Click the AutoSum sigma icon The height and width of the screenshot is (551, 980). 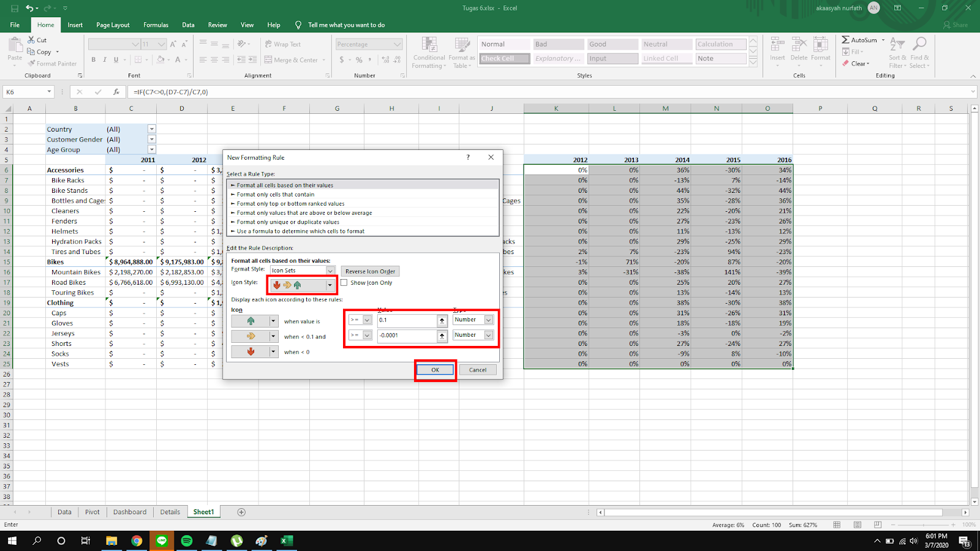click(846, 40)
